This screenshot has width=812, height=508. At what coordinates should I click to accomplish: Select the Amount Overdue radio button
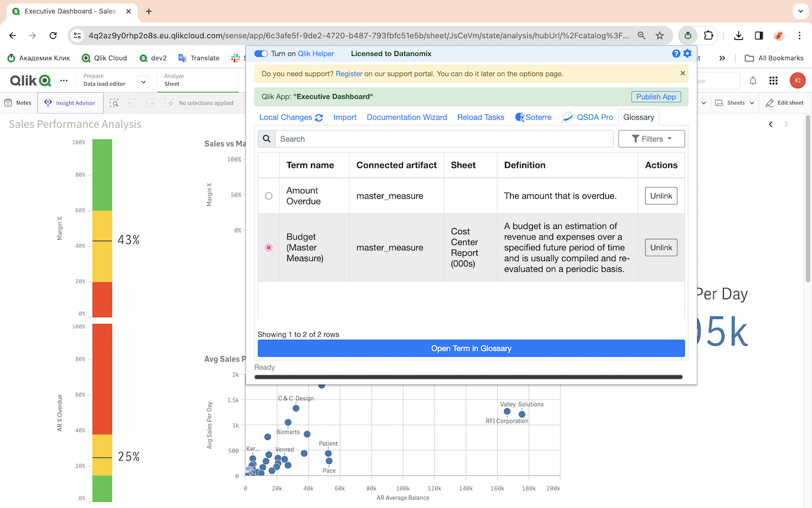tap(268, 196)
